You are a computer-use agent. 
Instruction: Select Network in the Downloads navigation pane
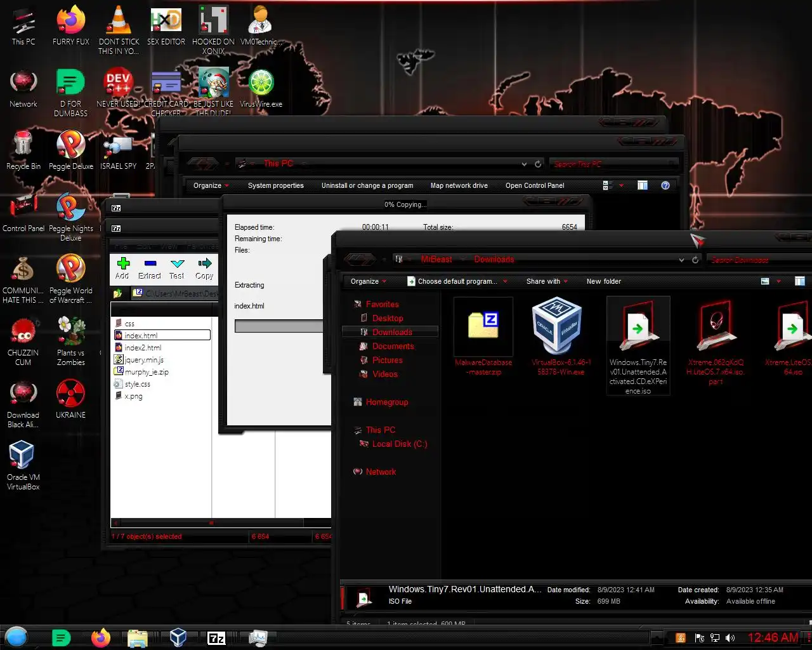[x=381, y=472]
